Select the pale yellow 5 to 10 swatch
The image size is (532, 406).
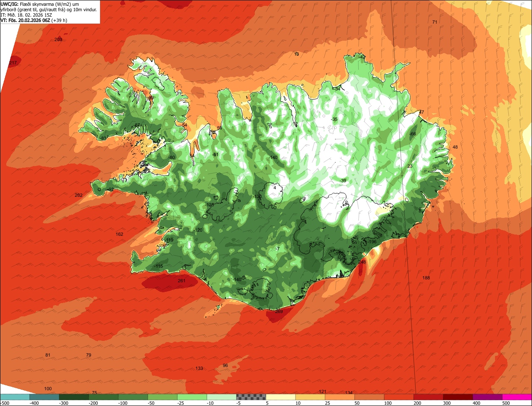point(281,397)
